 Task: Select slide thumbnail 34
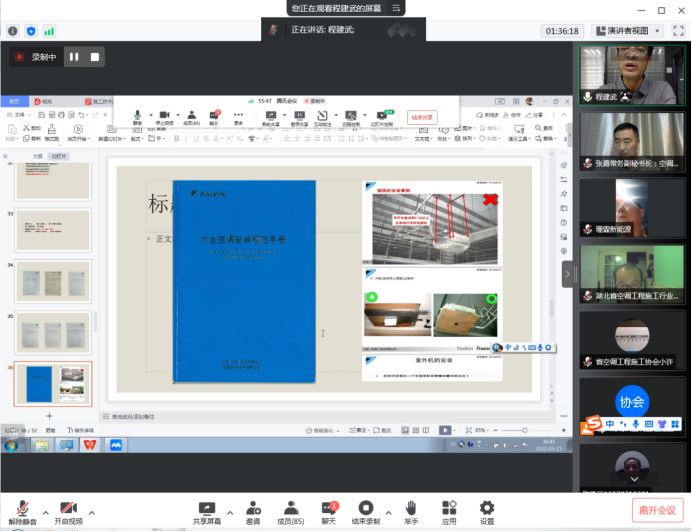(53, 282)
